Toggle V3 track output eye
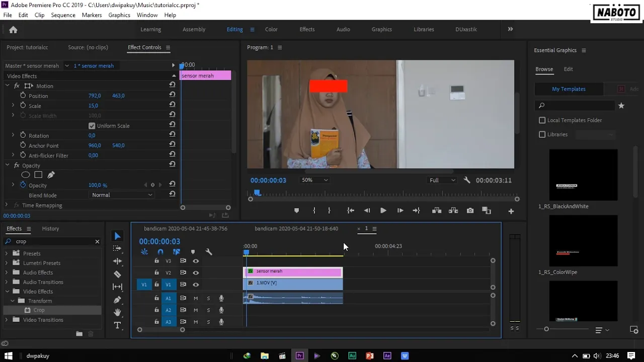The image size is (644, 362). click(196, 261)
